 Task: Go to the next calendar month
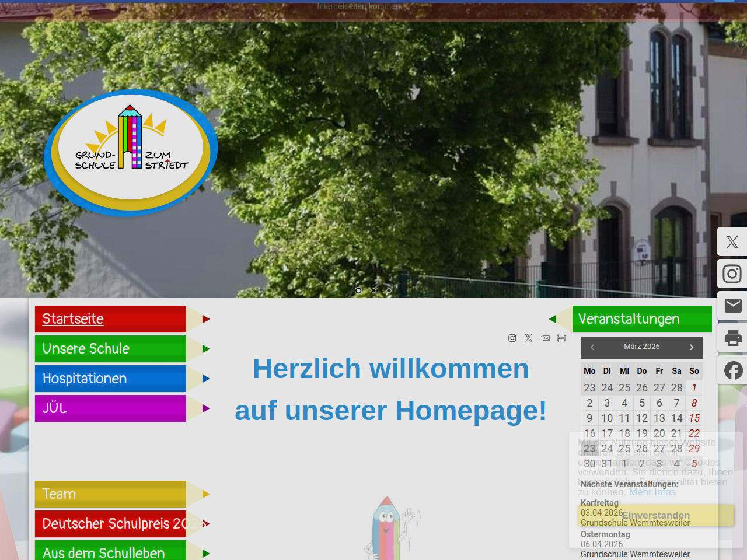[692, 347]
